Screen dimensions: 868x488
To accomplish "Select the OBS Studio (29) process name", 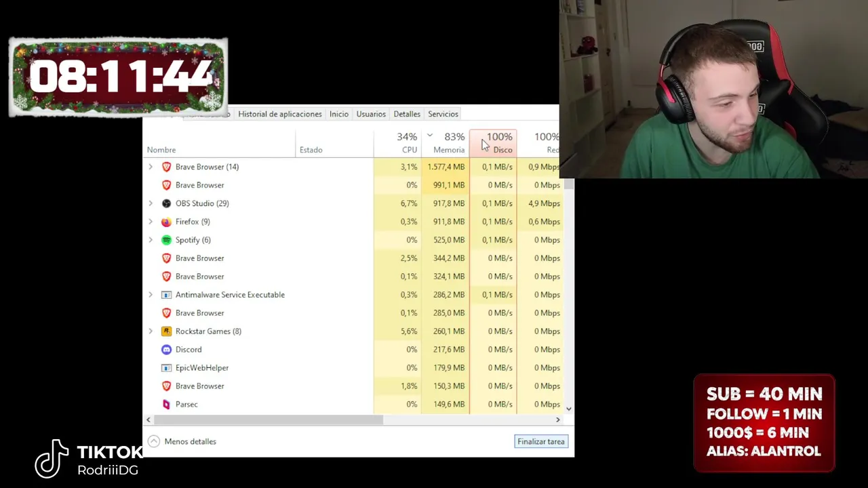I will click(x=202, y=203).
